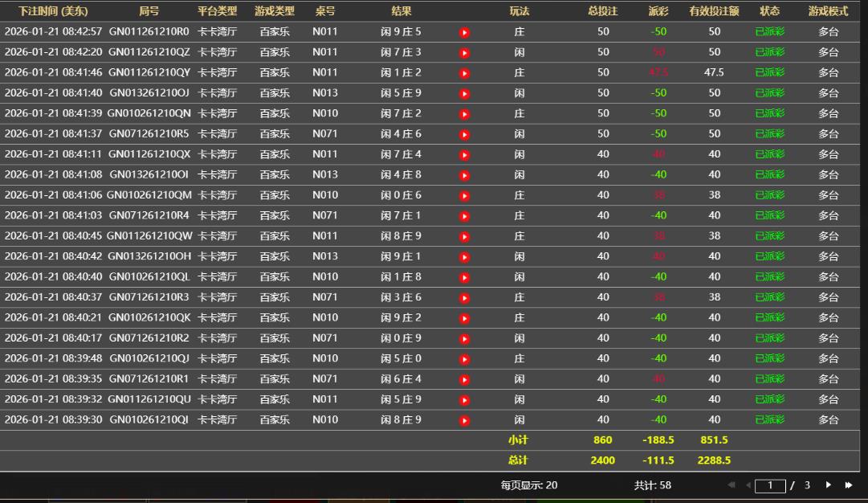Watch replay of round GN010261210QM
868x503 pixels.
tap(464, 195)
